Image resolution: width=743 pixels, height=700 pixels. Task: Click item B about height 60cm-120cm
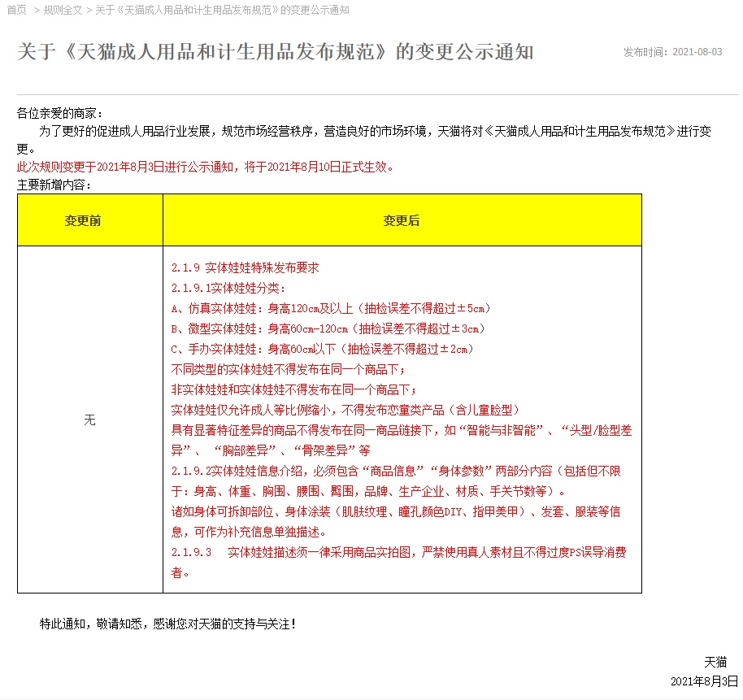(329, 328)
